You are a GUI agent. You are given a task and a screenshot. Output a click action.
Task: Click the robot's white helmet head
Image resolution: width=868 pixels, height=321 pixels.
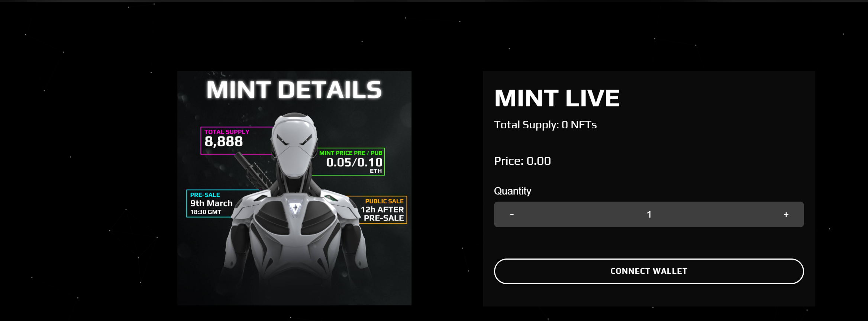click(x=294, y=145)
